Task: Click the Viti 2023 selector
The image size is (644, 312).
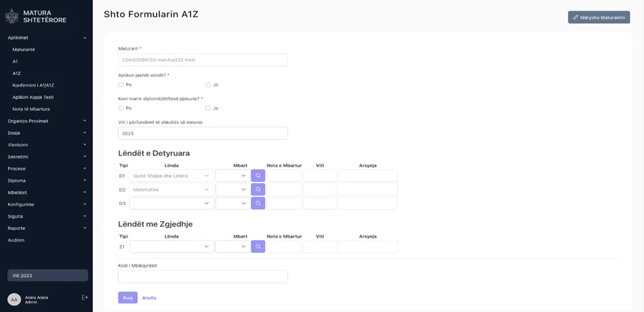Action: 48,275
